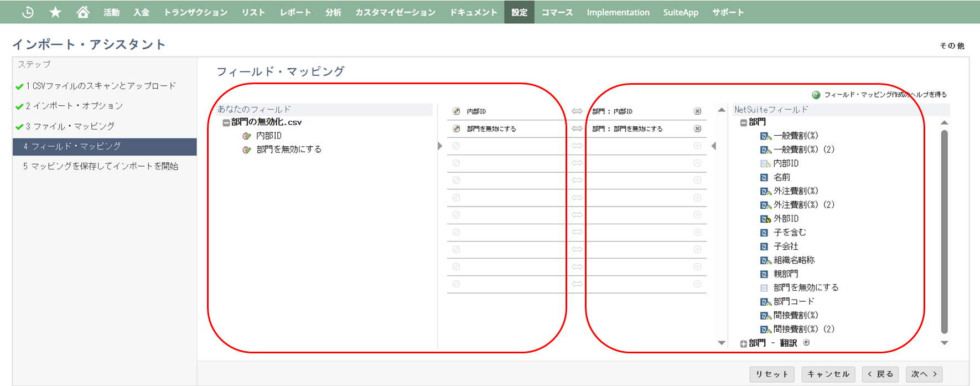
Task: Click the help question mark icon
Action: tap(816, 95)
